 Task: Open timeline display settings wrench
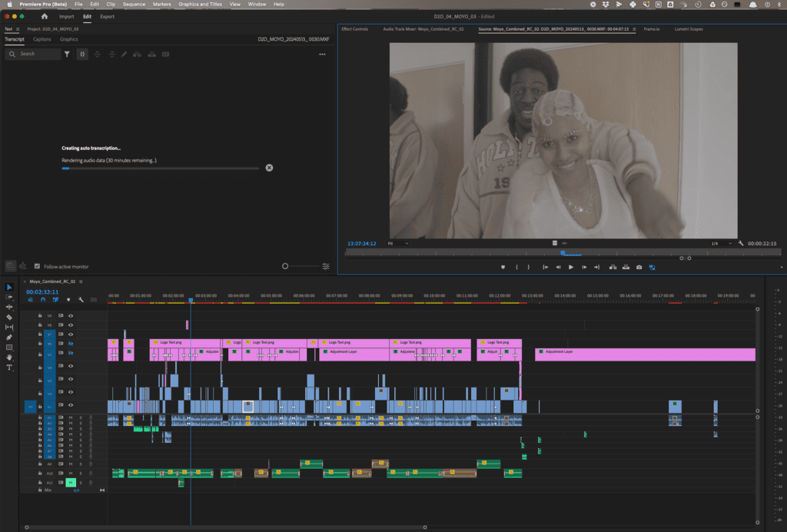(x=81, y=300)
